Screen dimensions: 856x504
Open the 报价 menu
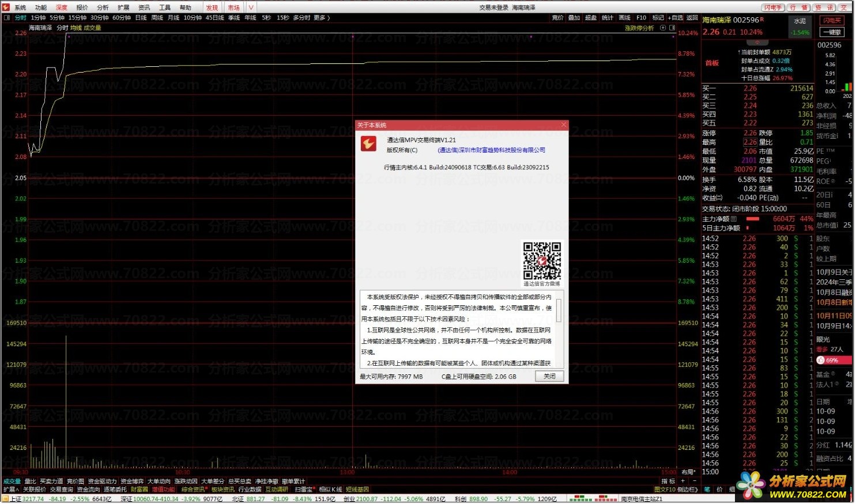point(82,7)
